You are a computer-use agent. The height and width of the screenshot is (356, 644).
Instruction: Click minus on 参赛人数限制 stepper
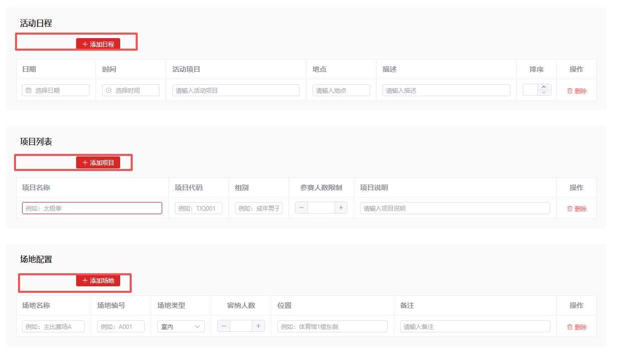tap(301, 208)
